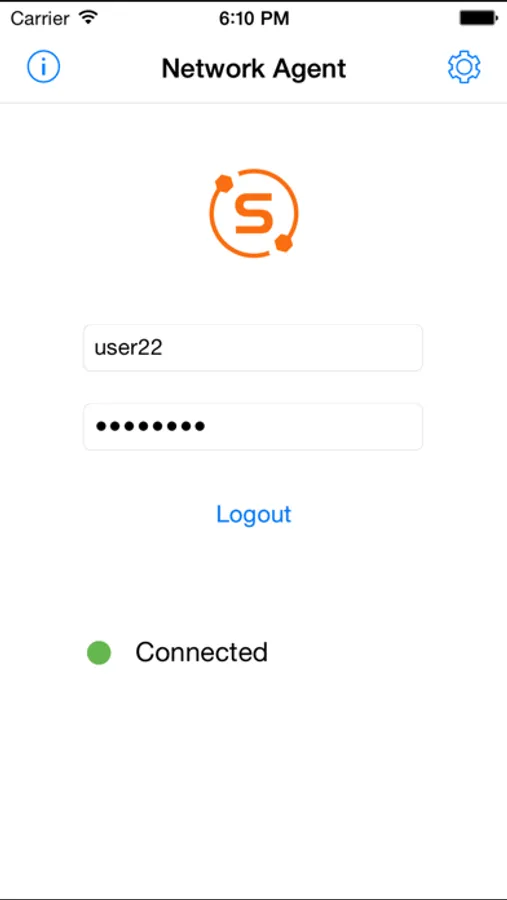Focus the username field containing user22
Viewport: 507px width, 900px height.
click(253, 348)
